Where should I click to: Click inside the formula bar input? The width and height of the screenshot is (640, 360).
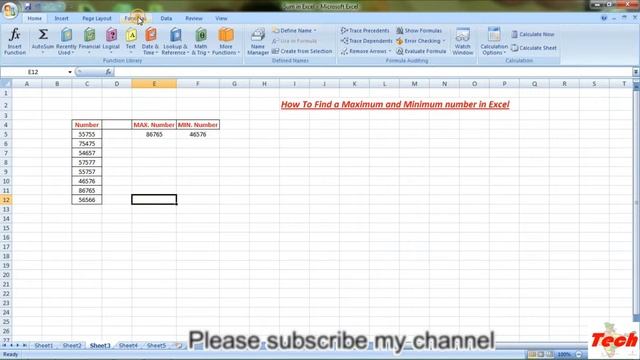pyautogui.click(x=373, y=72)
